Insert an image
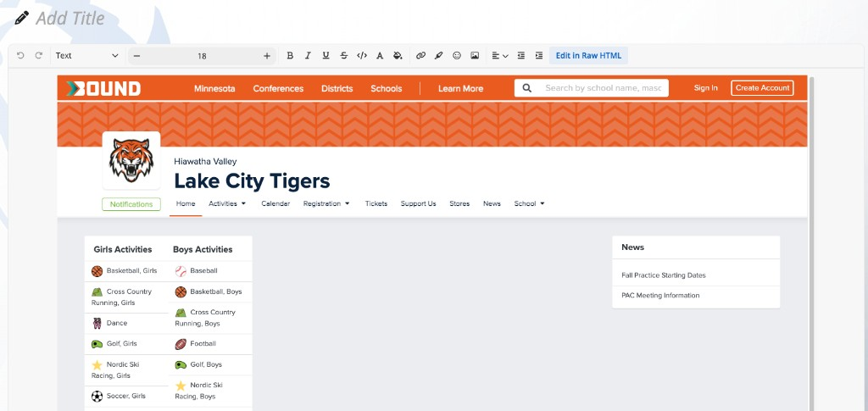Viewport: 868px width, 411px height. pos(475,55)
